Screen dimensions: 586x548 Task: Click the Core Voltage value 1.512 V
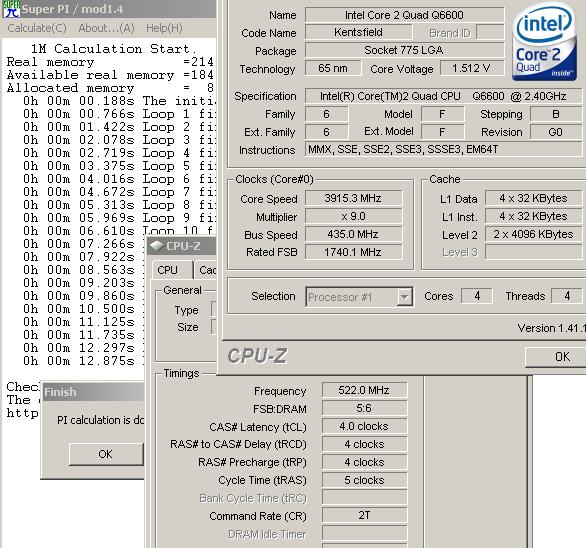click(x=472, y=68)
